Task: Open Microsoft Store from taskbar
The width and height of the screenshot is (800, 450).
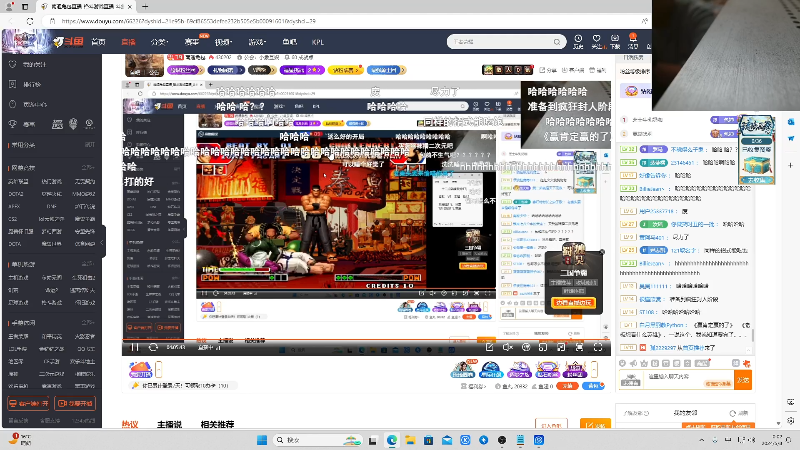Action: pyautogui.click(x=429, y=440)
